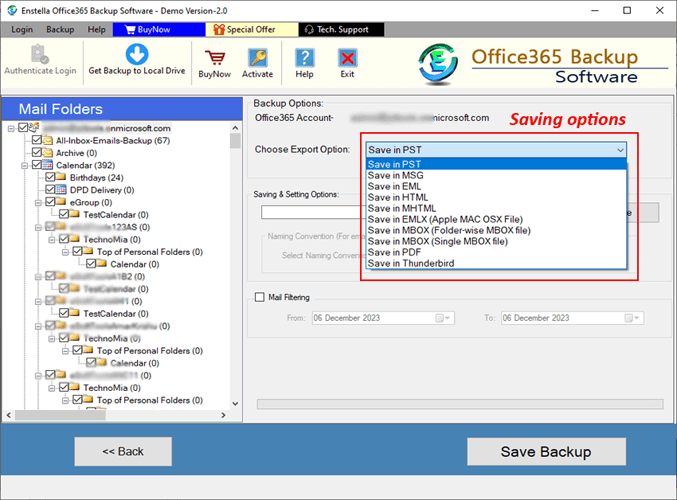The width and height of the screenshot is (677, 500).
Task: Click the folder tree vertical scrollbar thumb
Action: point(235,141)
